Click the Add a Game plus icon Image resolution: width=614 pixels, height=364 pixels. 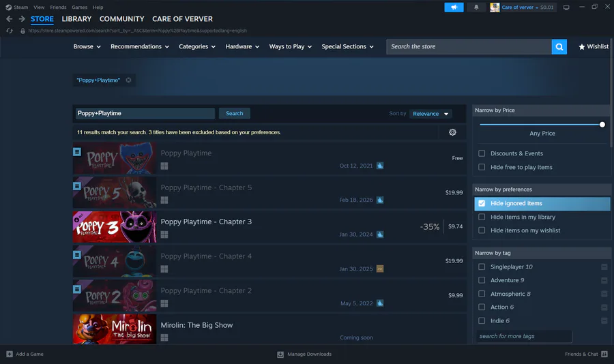click(10, 354)
